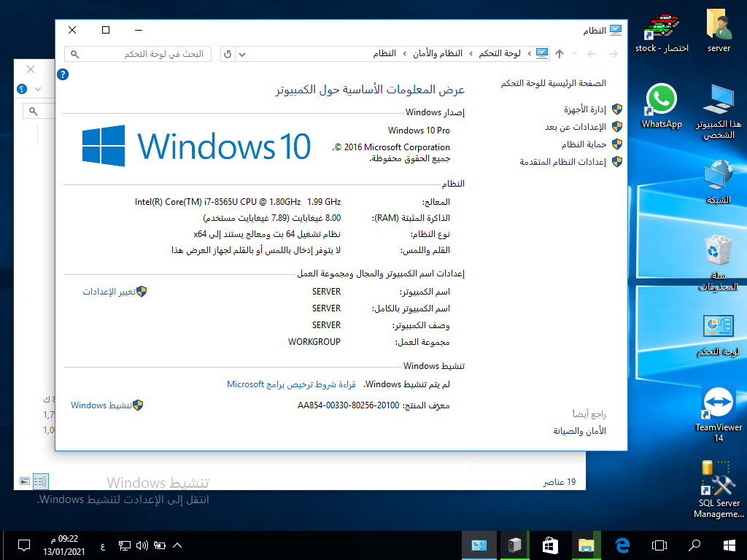747x560 pixels.
Task: Open Task View on taskbar
Action: pos(659,545)
